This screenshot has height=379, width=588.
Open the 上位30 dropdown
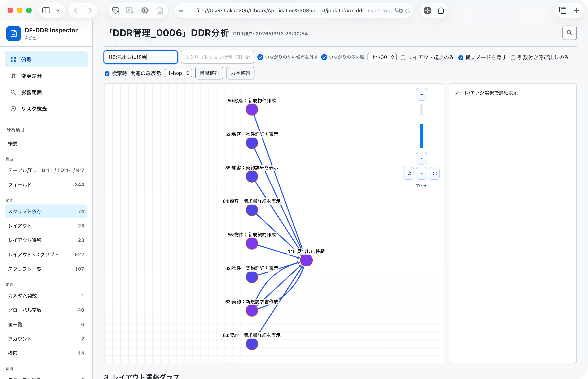point(382,57)
